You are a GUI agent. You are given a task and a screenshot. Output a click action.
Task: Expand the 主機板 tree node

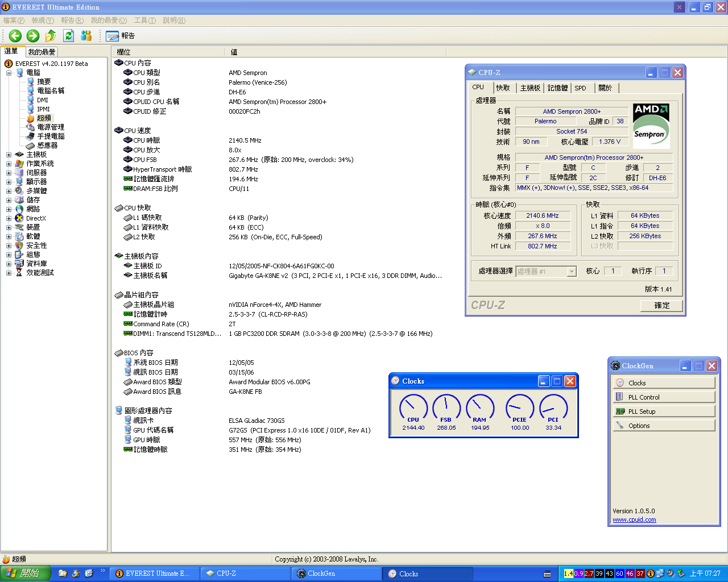click(9, 155)
